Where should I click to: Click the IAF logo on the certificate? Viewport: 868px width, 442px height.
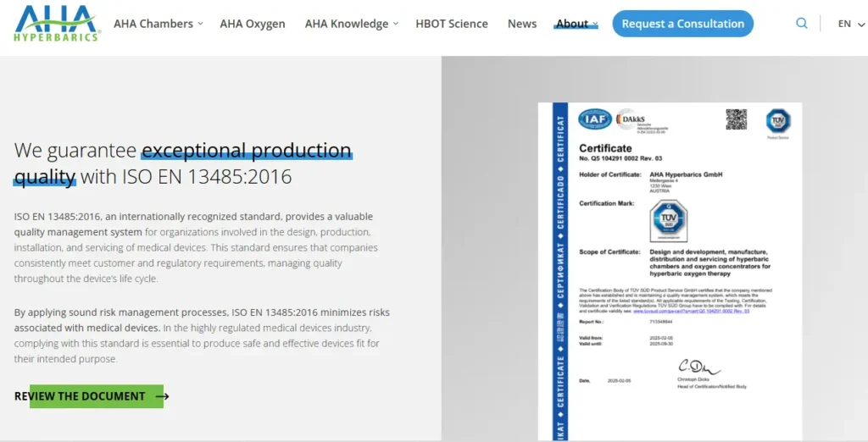(x=595, y=119)
